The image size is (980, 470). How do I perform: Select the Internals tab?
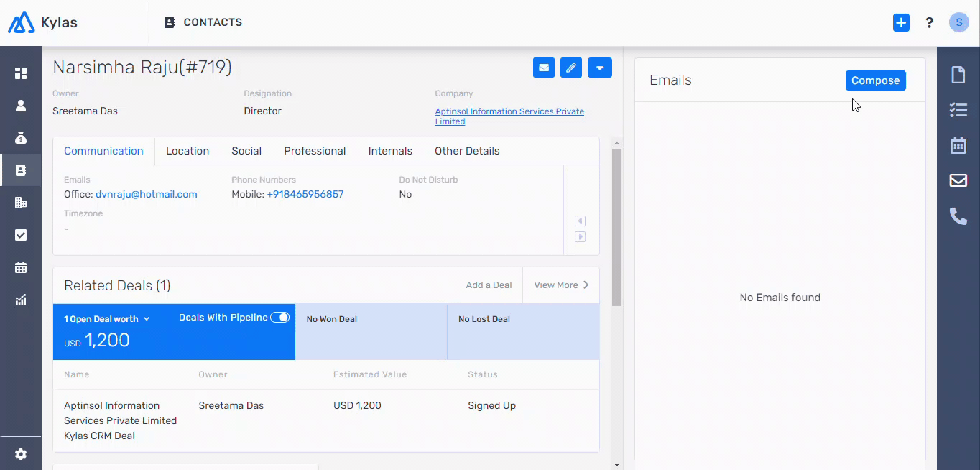[x=390, y=151]
